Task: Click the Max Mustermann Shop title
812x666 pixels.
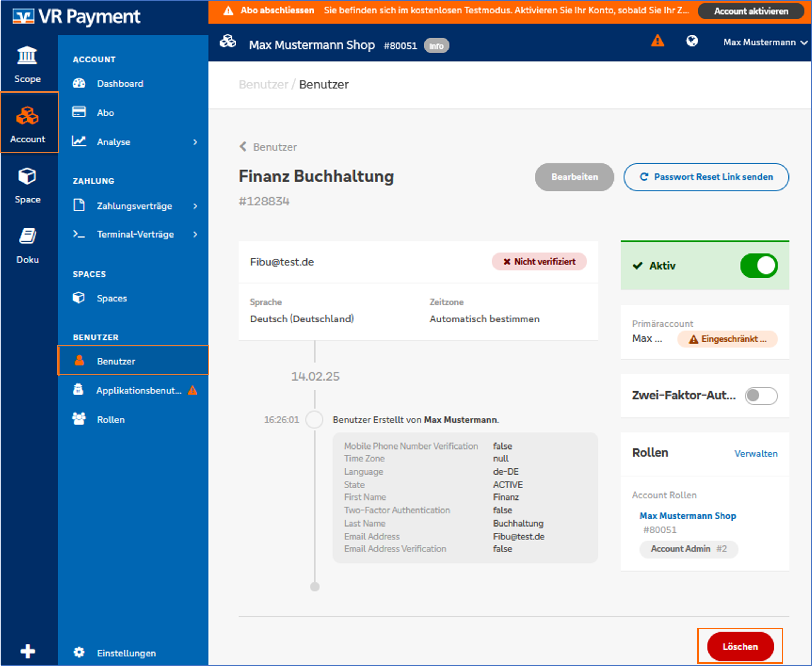Action: (x=312, y=45)
